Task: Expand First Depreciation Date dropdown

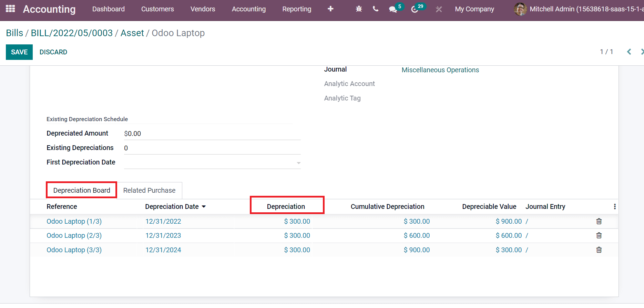Action: click(x=298, y=163)
